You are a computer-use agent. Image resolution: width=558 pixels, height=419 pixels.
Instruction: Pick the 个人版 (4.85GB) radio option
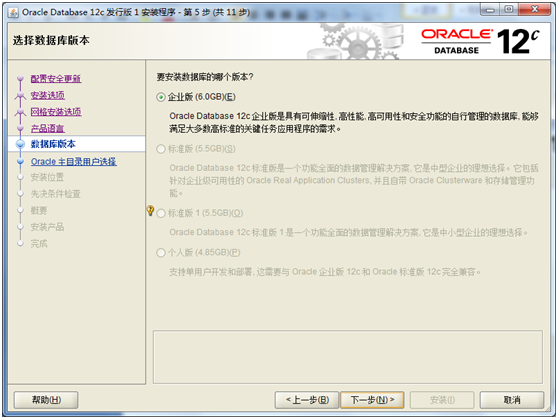click(x=161, y=253)
